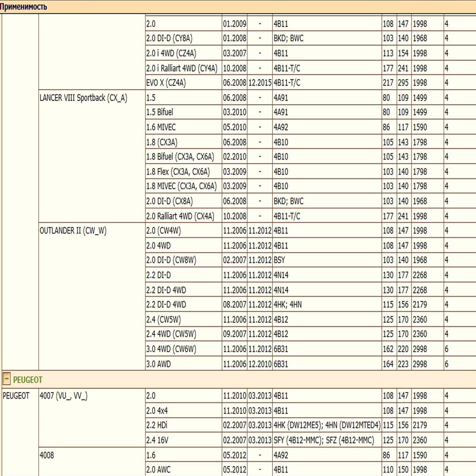Click the Применимость section header

coord(24,7)
